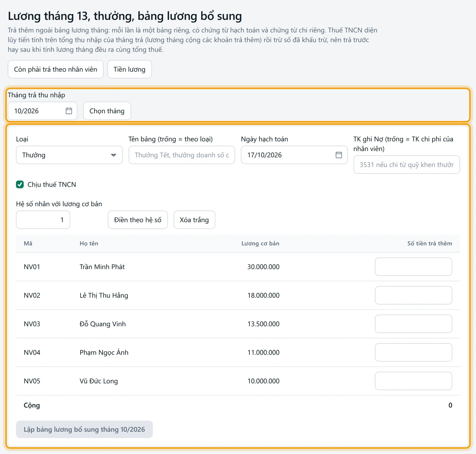Open calendar icon in Tháng trả thu nhập field
The height and width of the screenshot is (454, 476).
[69, 111]
